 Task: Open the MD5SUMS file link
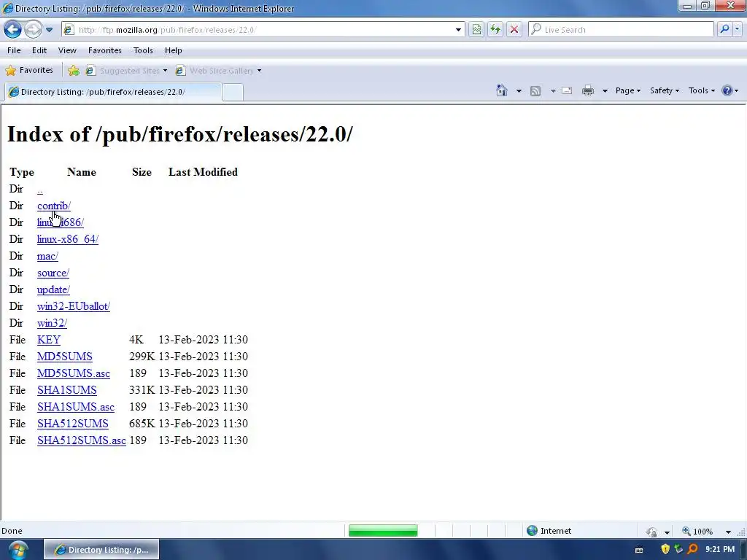(65, 356)
